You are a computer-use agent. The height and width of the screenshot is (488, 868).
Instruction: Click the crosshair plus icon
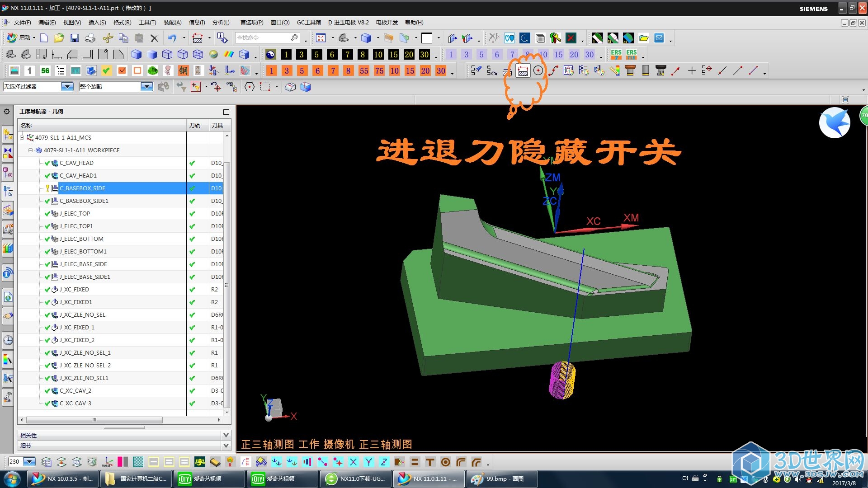(x=692, y=70)
